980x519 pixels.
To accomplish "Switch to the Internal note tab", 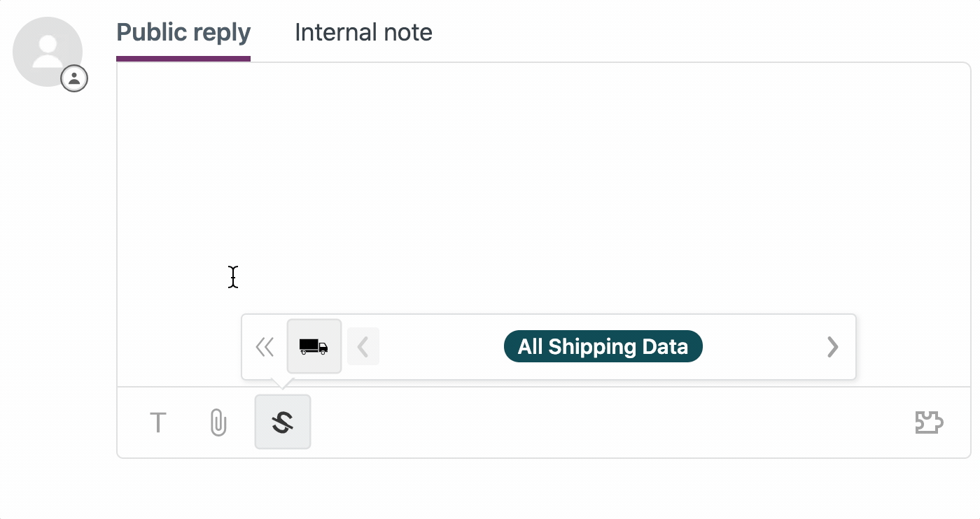I will (x=363, y=33).
